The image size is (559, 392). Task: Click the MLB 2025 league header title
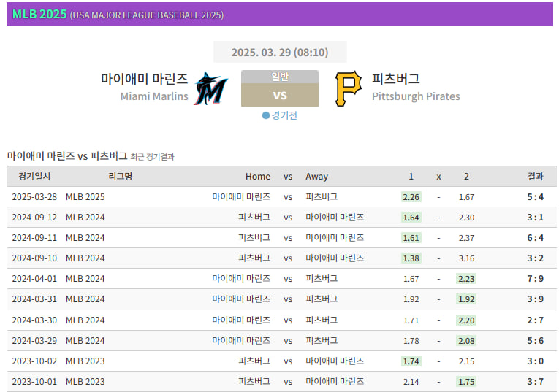click(39, 15)
